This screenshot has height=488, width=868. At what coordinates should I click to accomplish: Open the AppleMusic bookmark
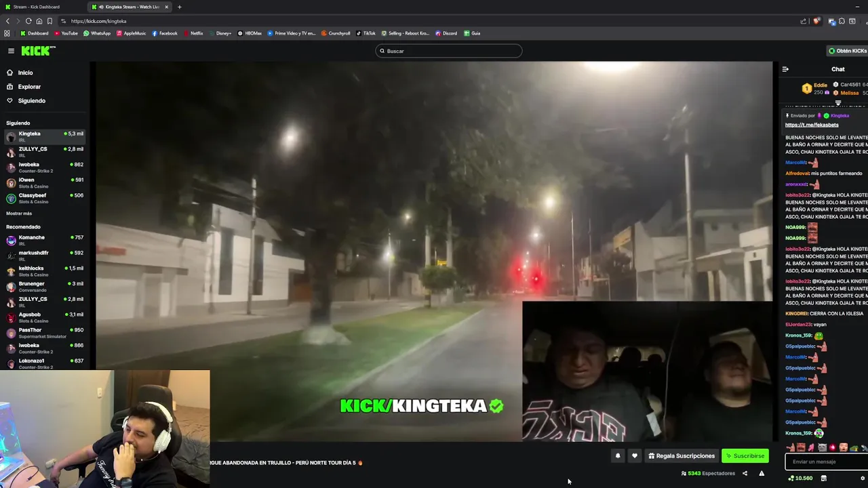(131, 33)
